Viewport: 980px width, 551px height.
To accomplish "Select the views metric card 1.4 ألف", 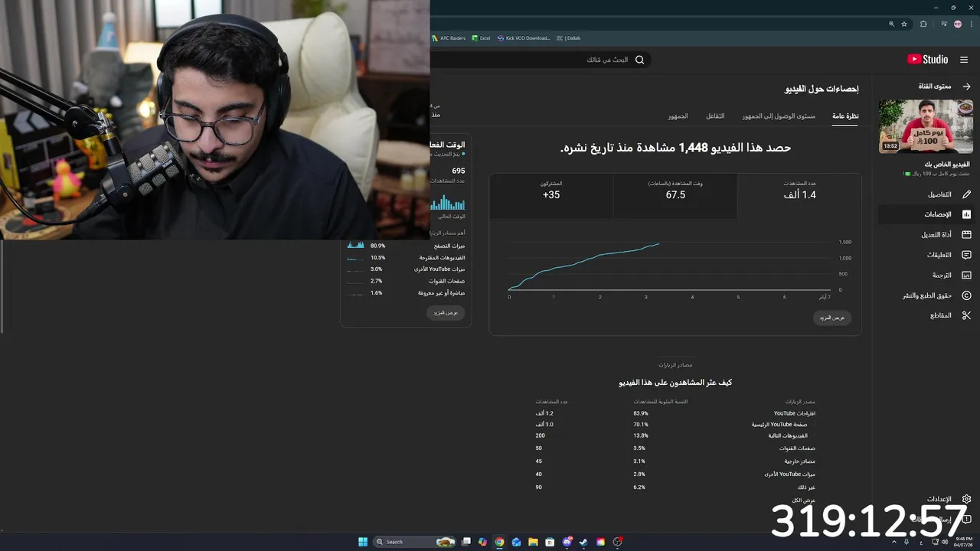I will (x=799, y=195).
